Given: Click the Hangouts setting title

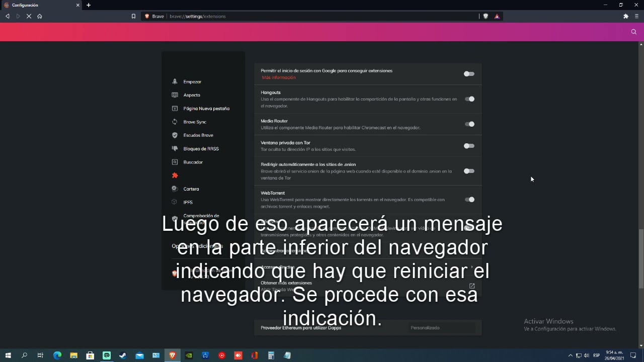Looking at the screenshot, I should coord(271,93).
